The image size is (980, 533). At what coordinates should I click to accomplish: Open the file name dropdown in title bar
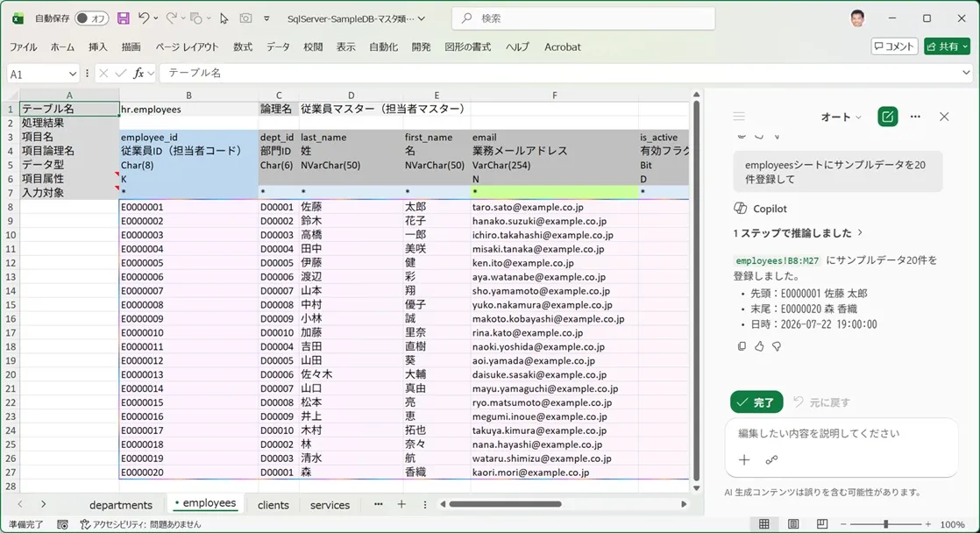tap(422, 18)
